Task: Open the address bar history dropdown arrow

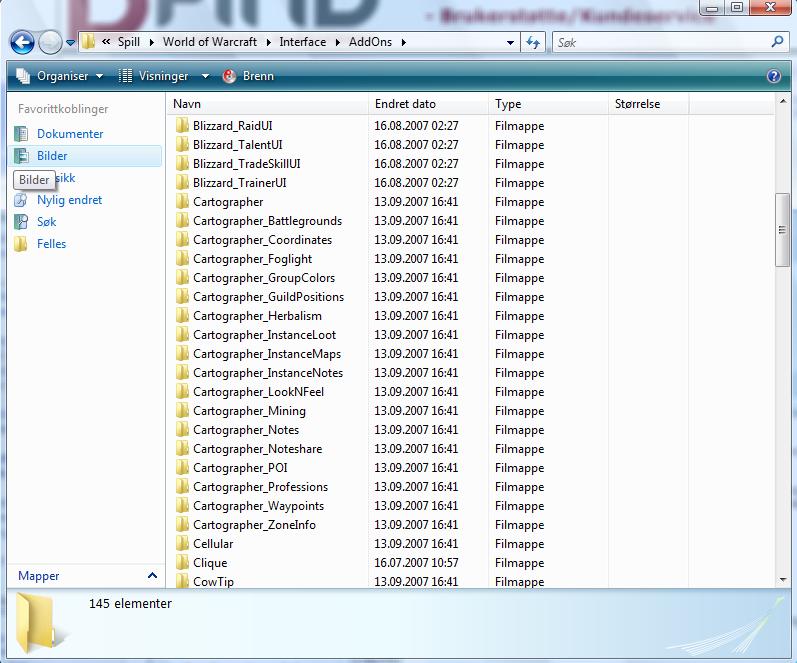Action: 510,43
